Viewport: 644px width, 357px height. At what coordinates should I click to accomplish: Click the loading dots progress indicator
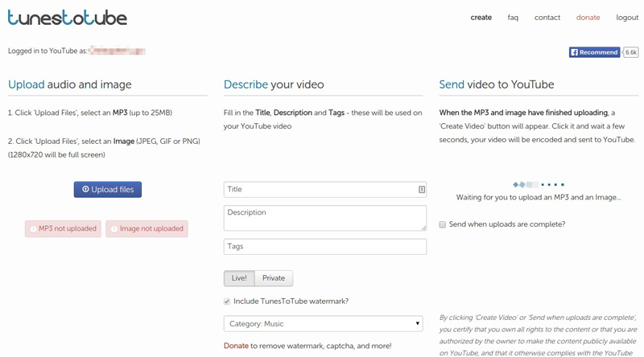pos(539,185)
